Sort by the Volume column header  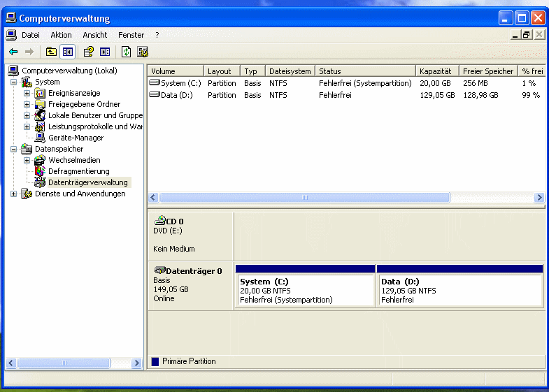(x=176, y=71)
